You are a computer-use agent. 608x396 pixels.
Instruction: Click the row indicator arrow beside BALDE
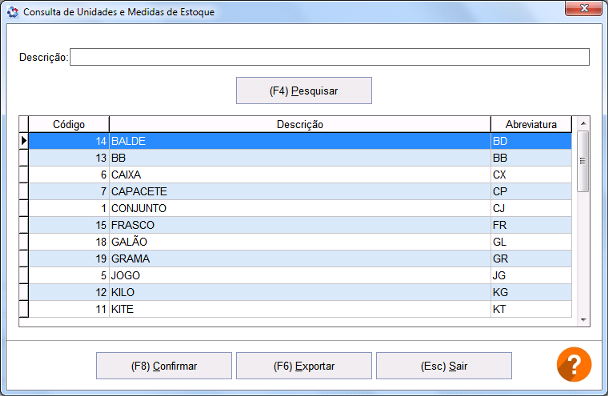(x=24, y=141)
